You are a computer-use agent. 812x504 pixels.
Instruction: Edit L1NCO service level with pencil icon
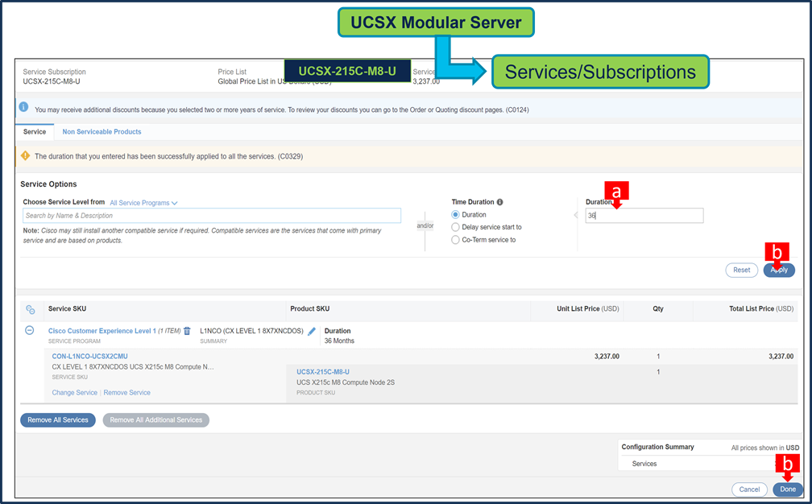311,331
